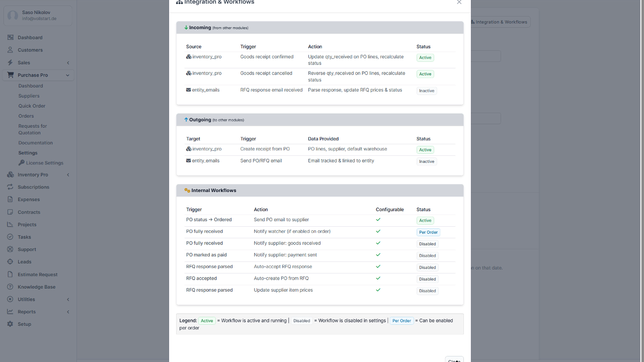The height and width of the screenshot is (362, 644).
Task: Click the Knowledge Base question icon
Action: pyautogui.click(x=11, y=287)
